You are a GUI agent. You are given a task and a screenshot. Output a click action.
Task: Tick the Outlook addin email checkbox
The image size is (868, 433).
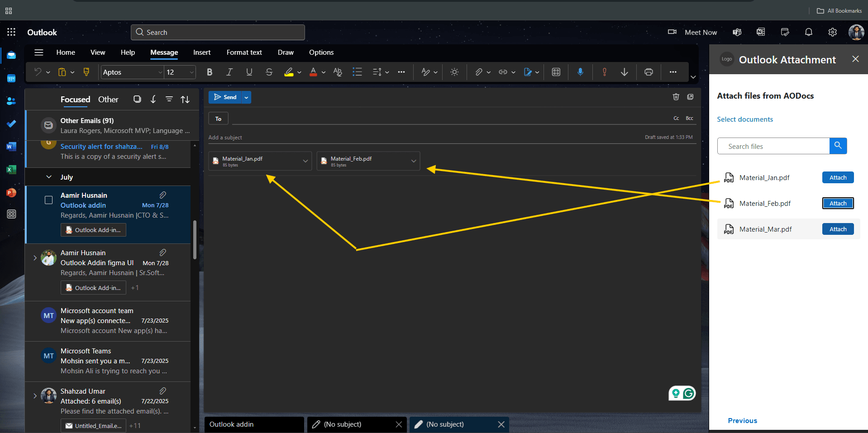tap(48, 200)
